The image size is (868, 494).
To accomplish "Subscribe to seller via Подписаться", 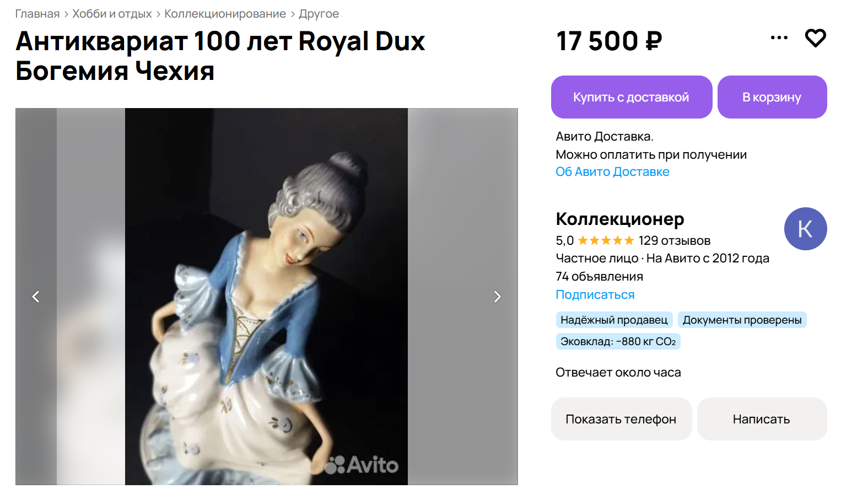I will pos(595,295).
